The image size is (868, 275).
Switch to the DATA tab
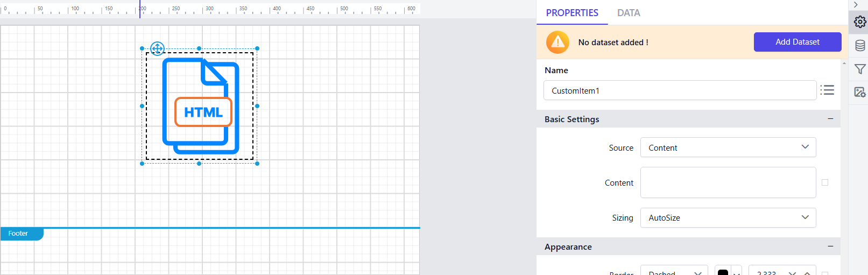coord(629,13)
